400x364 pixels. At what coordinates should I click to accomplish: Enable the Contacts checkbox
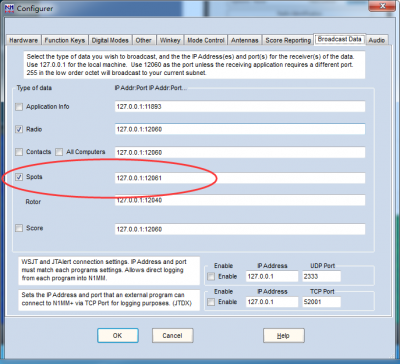pos(19,152)
